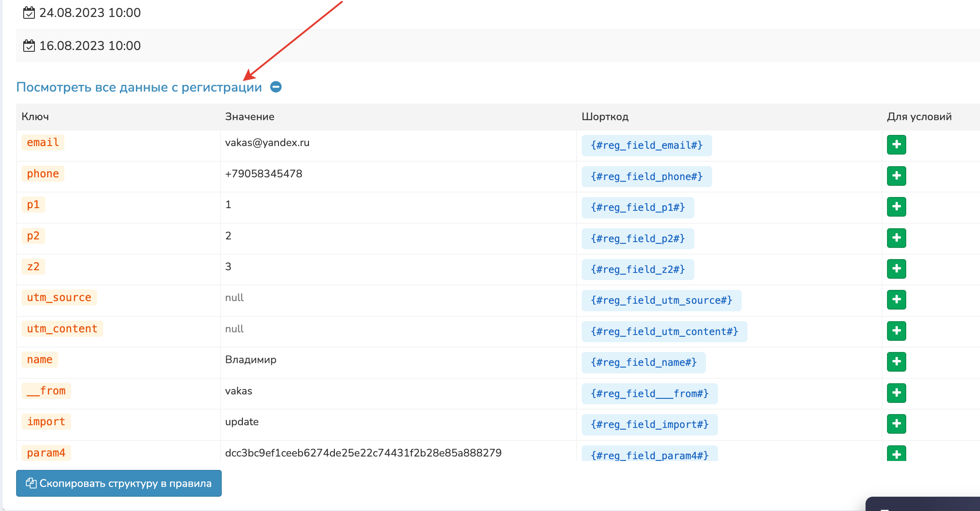Click shortcode {#reg_field_email#}
The width and height of the screenshot is (980, 511).
646,146
